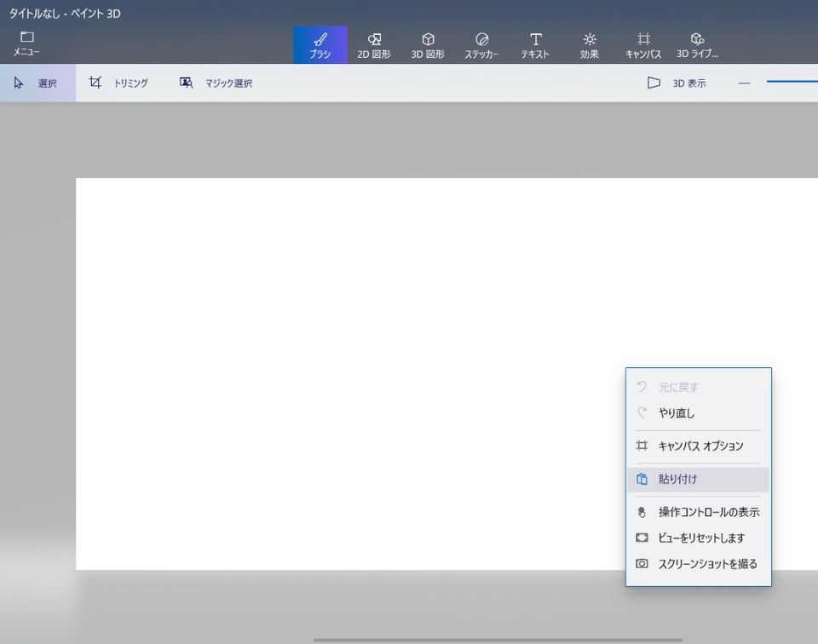Viewport: 818px width, 644px height.
Task: Select the ブラシ brush tool tab
Action: 320,45
